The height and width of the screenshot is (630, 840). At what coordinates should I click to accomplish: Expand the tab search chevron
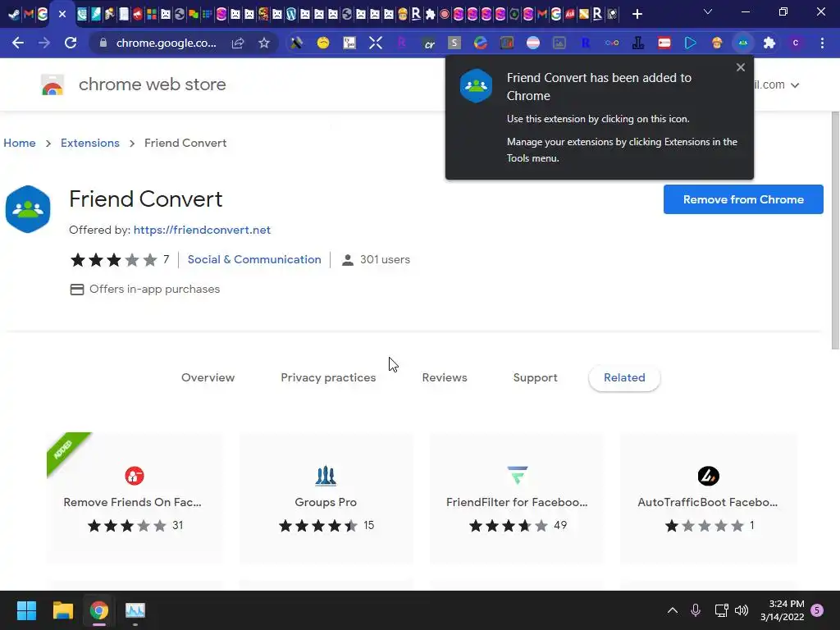tap(708, 11)
